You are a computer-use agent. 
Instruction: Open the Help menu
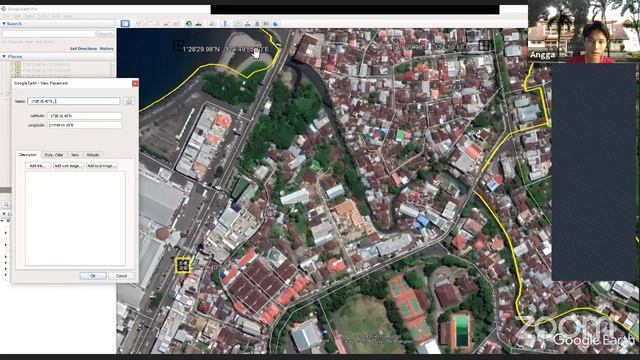click(x=68, y=16)
